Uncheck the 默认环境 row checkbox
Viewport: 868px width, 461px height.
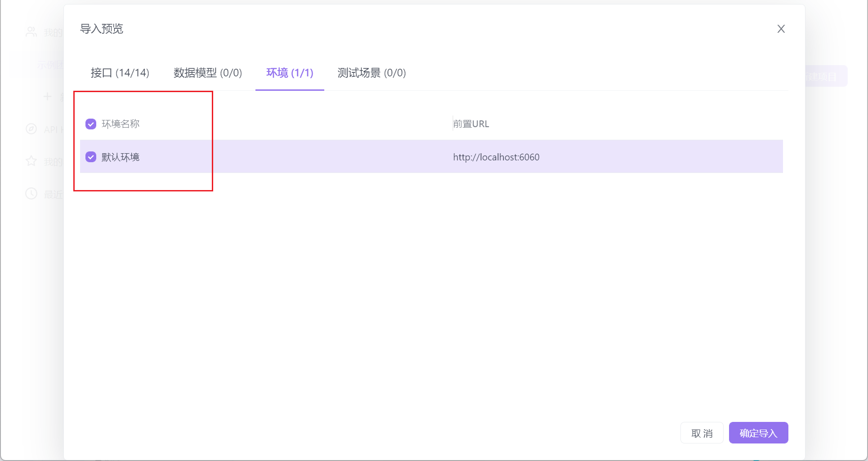[x=91, y=157]
